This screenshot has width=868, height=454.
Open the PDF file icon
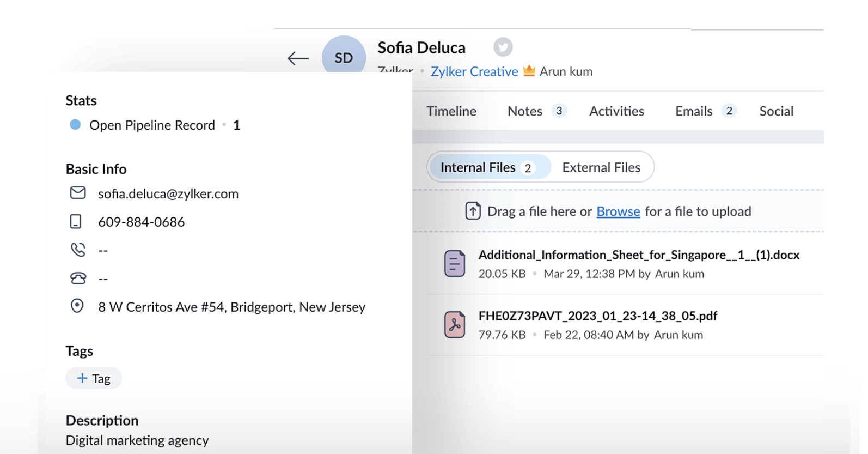pos(455,325)
